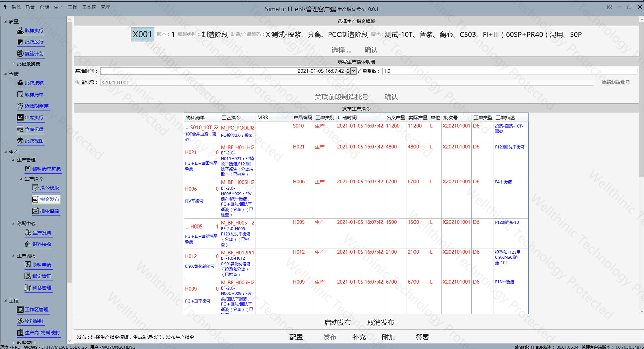Open 出库执行 outbound execution icon
This screenshot has height=349, width=644.
click(20, 117)
